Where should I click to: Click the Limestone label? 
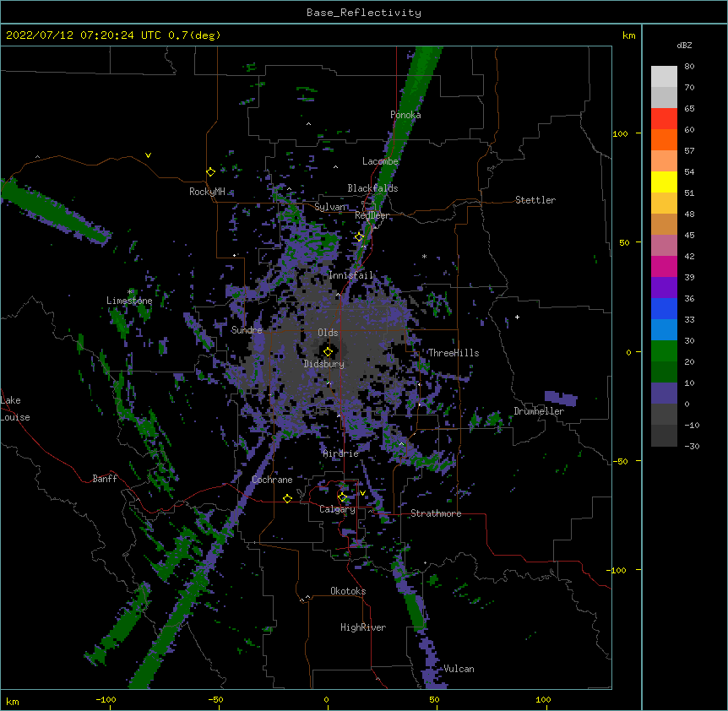pos(129,301)
